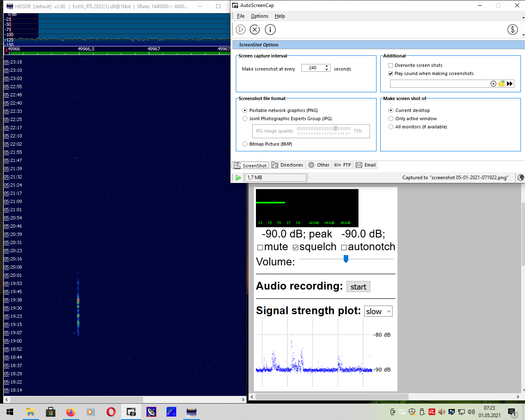
Task: Open the Windows Start menu
Action: [10, 412]
